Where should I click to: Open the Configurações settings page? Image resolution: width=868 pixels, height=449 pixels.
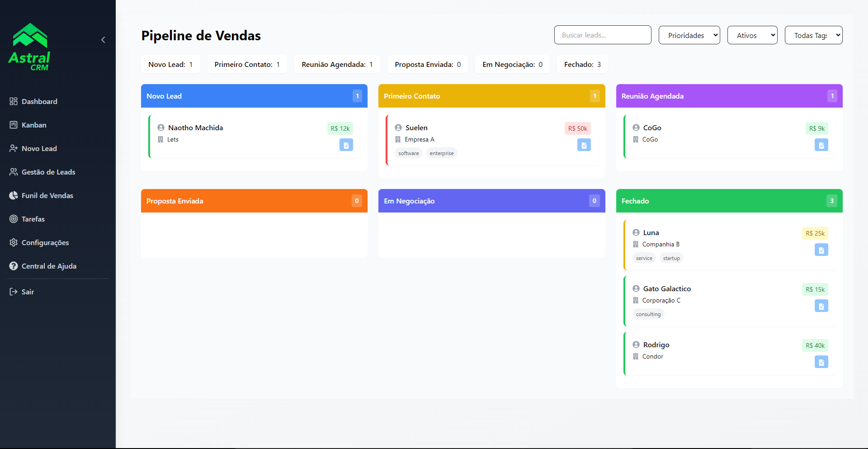click(45, 243)
